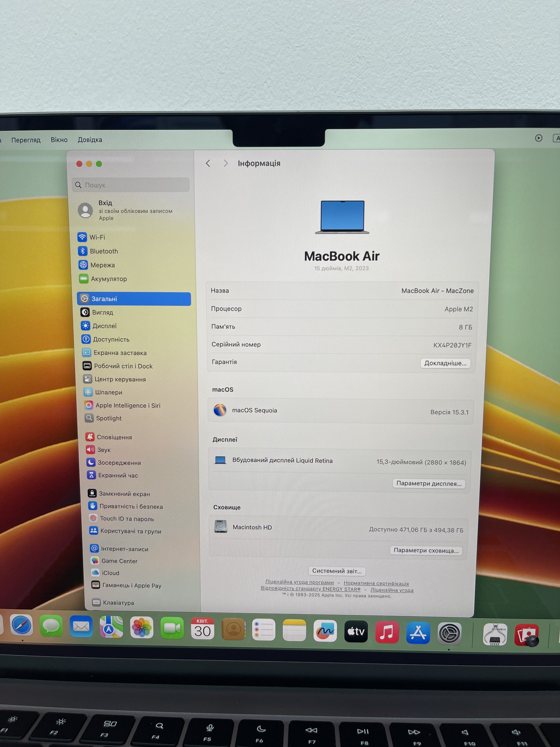Open Гаманець і Apple Pay settings

tap(127, 585)
